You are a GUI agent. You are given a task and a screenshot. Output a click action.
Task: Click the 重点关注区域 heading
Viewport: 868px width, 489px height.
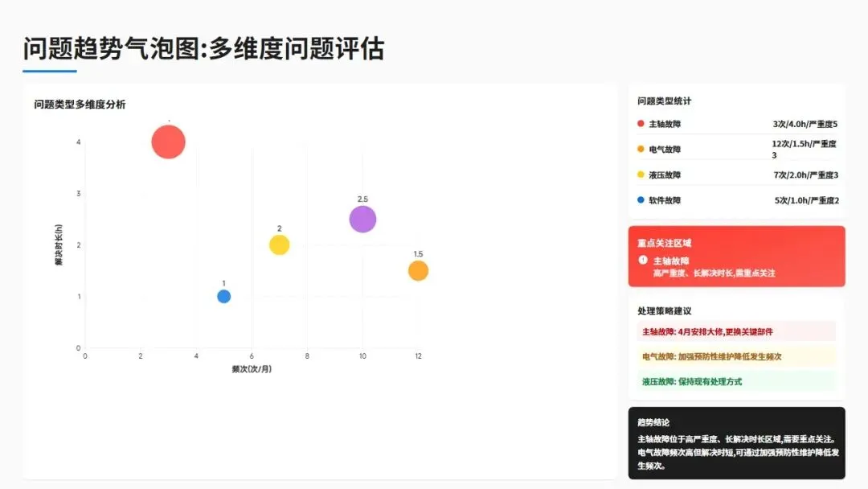point(665,243)
